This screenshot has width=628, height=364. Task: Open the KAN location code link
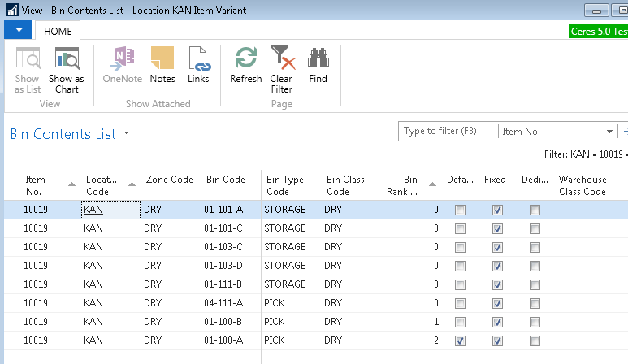[x=93, y=210]
